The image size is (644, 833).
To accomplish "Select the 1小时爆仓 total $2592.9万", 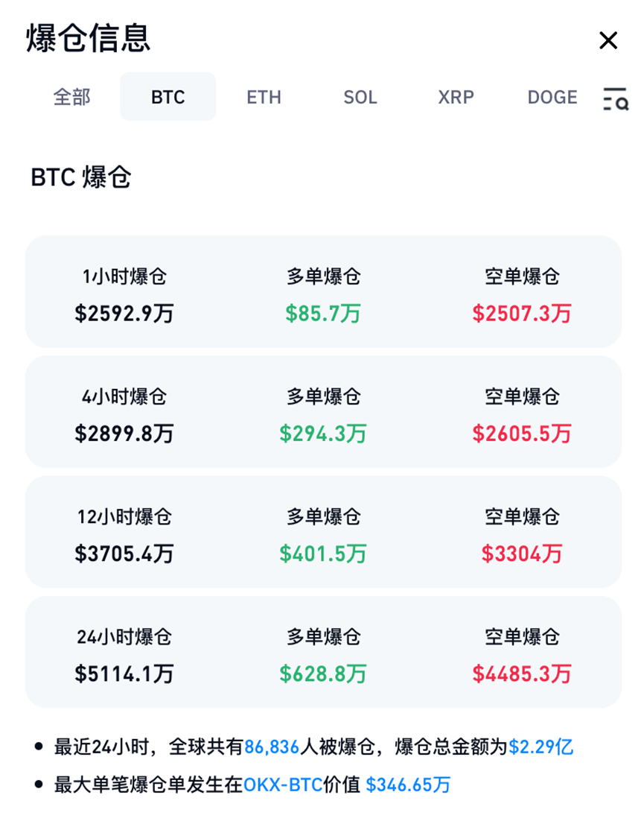I will tap(124, 313).
